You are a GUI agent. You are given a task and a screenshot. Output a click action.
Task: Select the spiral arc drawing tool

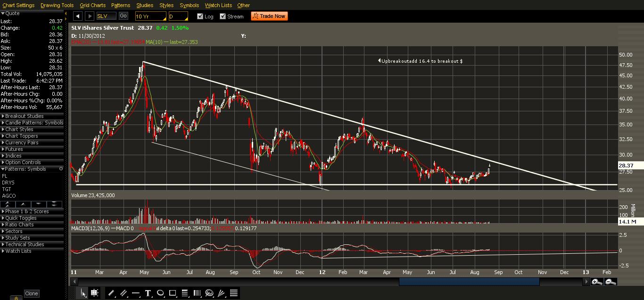coord(209,293)
